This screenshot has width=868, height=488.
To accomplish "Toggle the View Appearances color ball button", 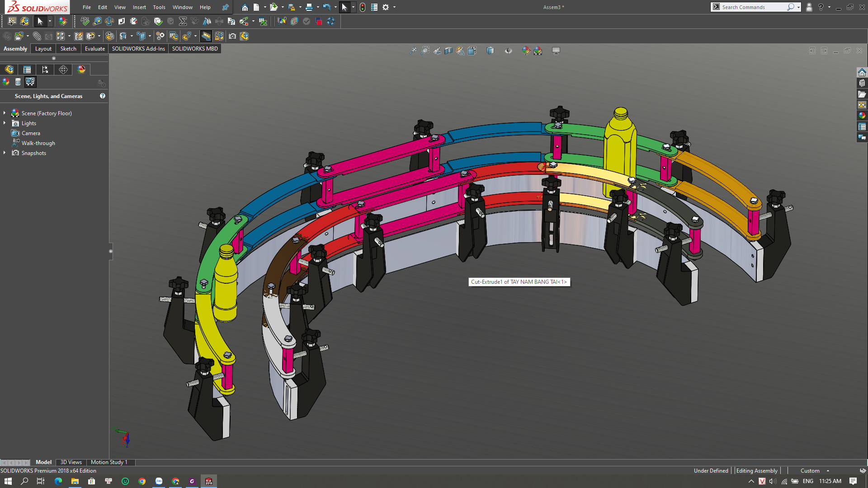I will tap(6, 82).
